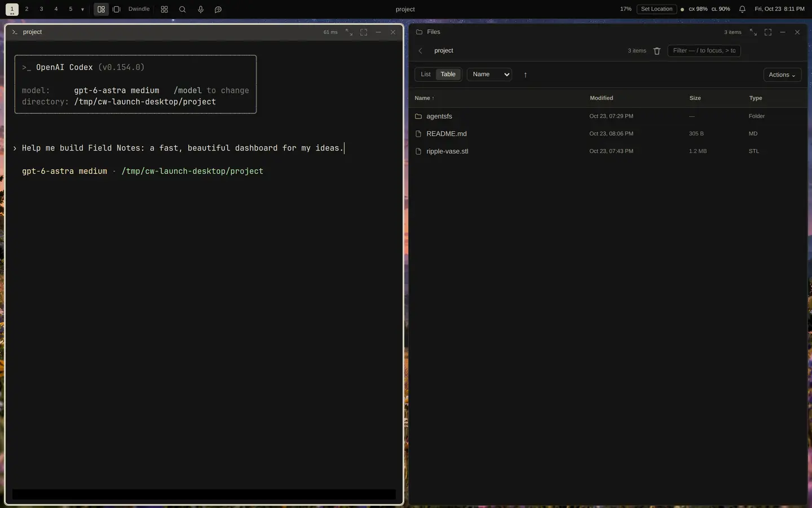Image resolution: width=812 pixels, height=508 pixels.
Task: Click the Files window folder icon
Action: [419, 32]
